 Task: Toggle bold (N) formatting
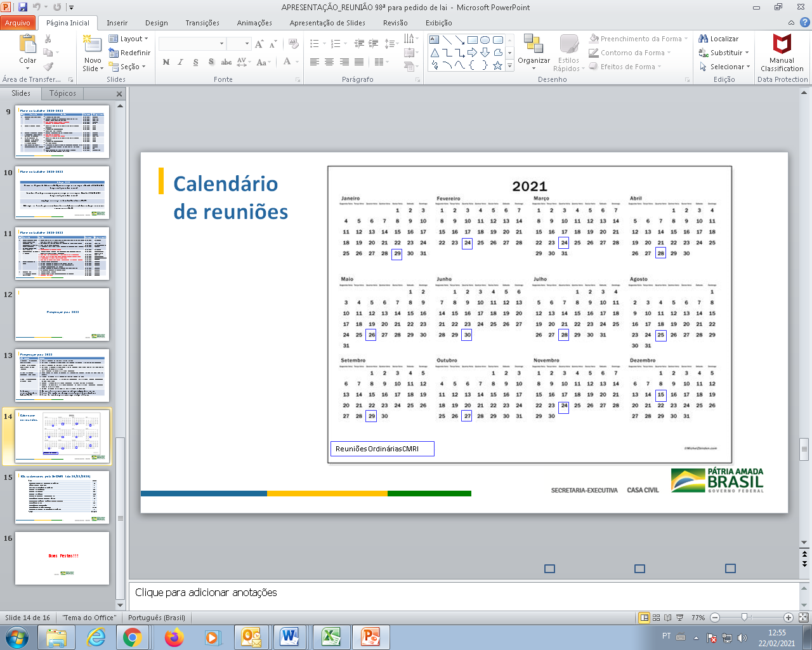coord(166,62)
